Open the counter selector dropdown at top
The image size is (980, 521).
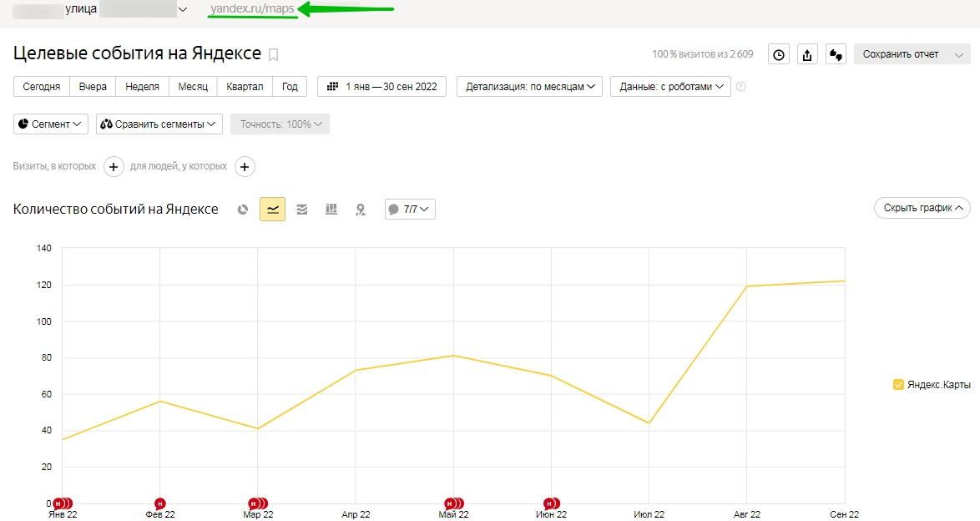(x=183, y=9)
